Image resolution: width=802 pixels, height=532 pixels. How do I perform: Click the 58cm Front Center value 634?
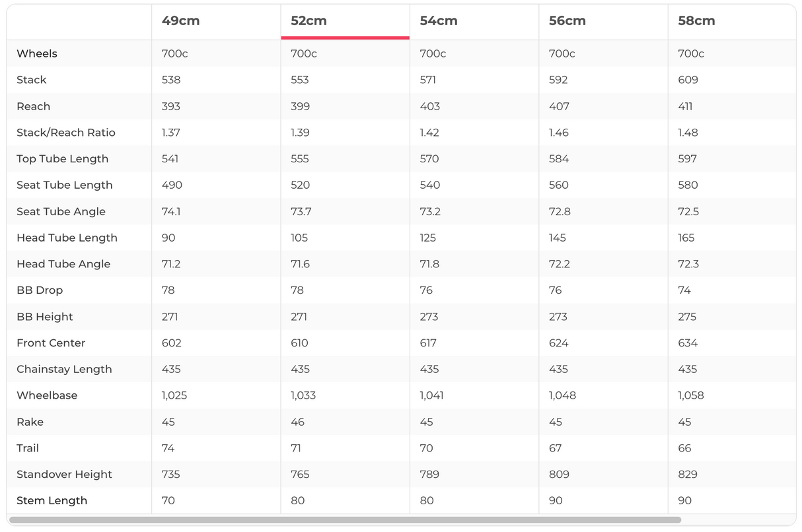pyautogui.click(x=688, y=343)
